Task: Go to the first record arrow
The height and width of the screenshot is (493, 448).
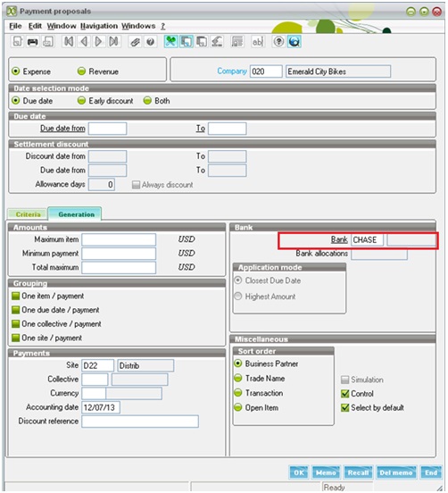Action: pyautogui.click(x=69, y=41)
